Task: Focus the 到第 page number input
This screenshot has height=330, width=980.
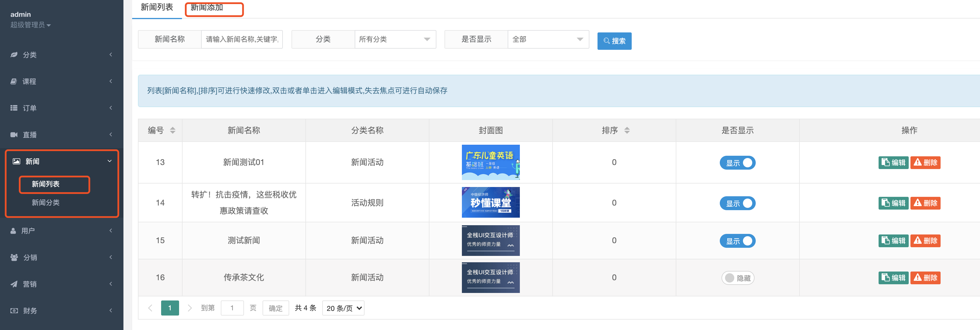Action: point(232,308)
